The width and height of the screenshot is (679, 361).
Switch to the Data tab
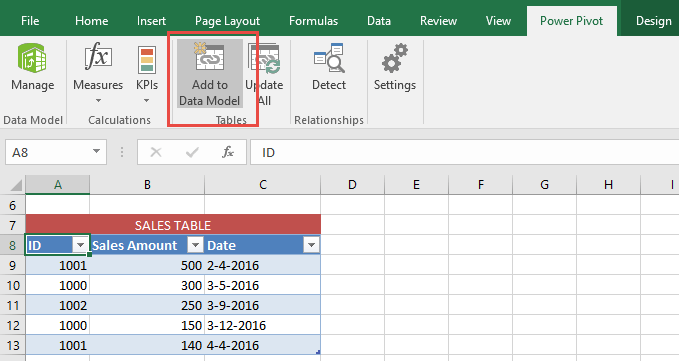(379, 21)
